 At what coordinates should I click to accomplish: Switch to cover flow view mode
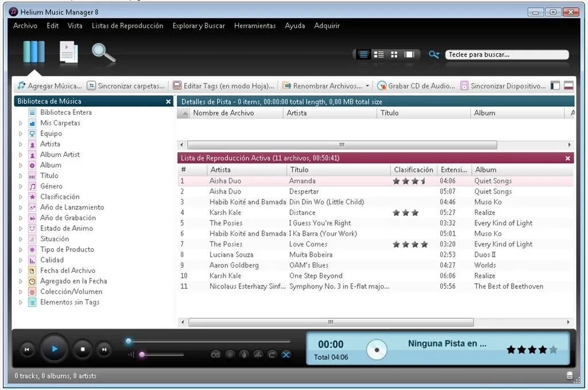click(x=409, y=55)
